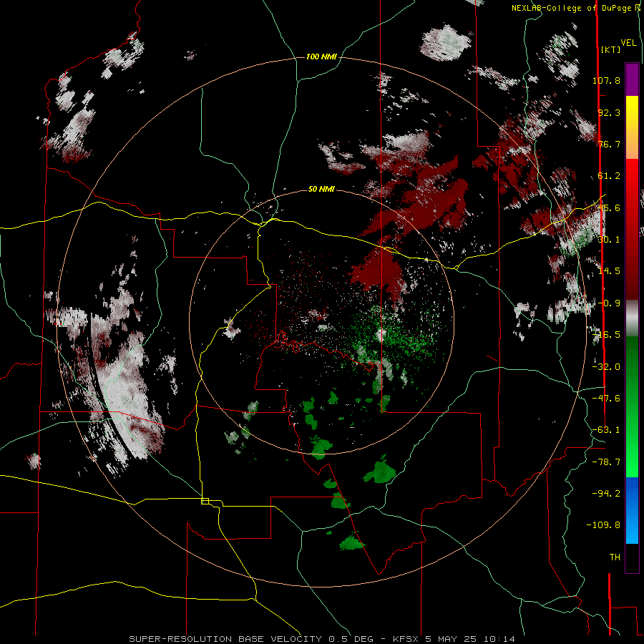Click the -16.5 value on the velocity scale
Screen dimensions: 644x644
click(606, 335)
